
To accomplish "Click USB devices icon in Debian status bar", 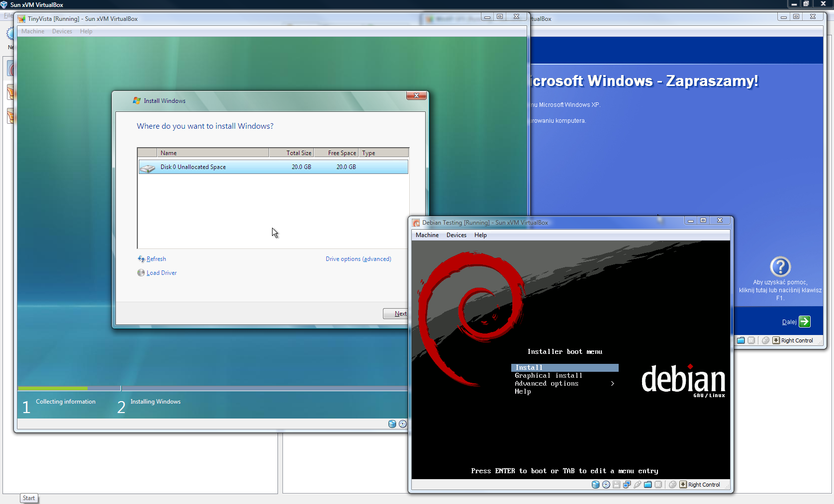I will click(637, 485).
